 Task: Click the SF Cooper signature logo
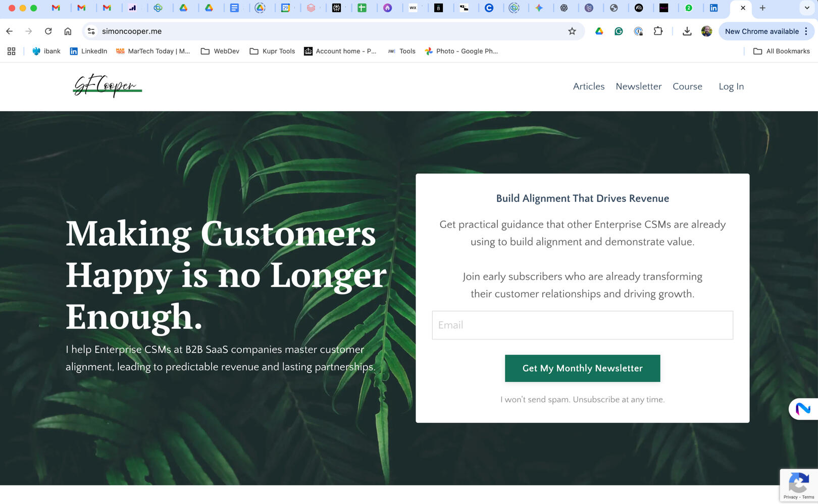tap(107, 86)
